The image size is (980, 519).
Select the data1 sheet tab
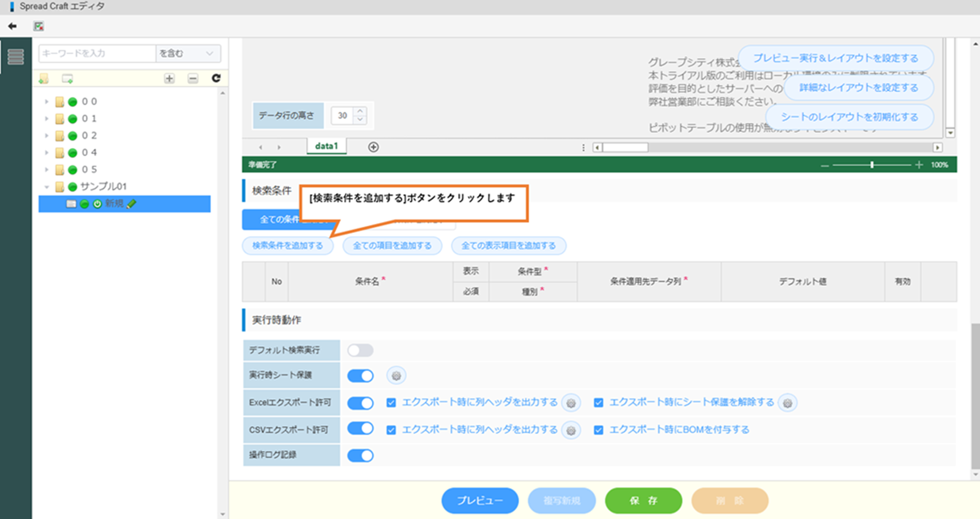pos(326,146)
